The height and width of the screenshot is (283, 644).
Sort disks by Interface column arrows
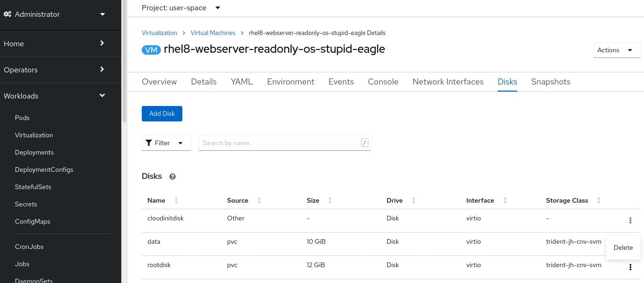click(x=505, y=200)
